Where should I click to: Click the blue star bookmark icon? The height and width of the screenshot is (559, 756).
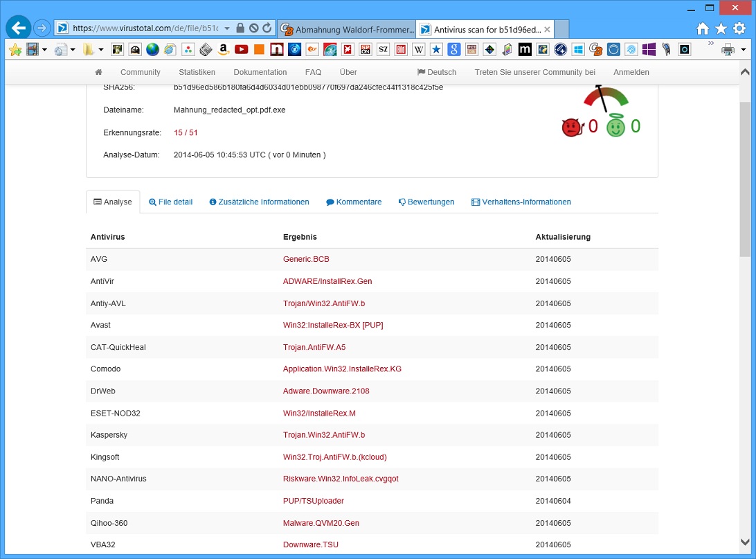(436, 49)
